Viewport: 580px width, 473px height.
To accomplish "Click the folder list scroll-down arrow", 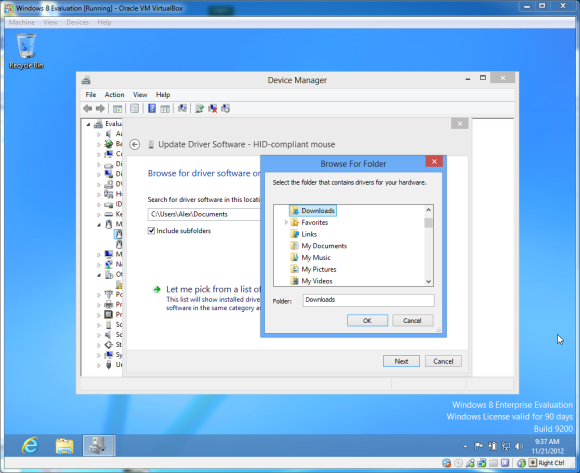I will (x=428, y=281).
